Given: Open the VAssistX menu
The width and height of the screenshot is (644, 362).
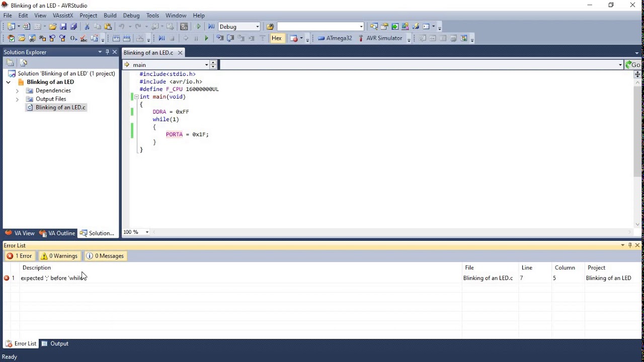Looking at the screenshot, I should pyautogui.click(x=63, y=16).
